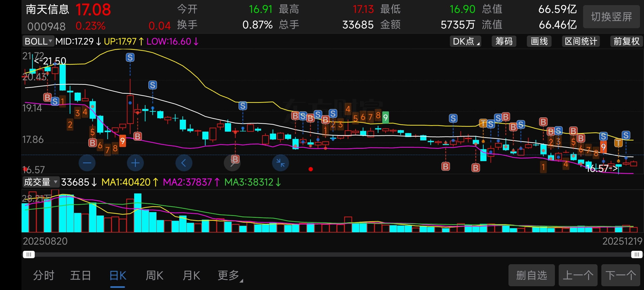This screenshot has width=644, height=290.
Task: Switch to the 分时 intraday tab
Action: (x=44, y=275)
